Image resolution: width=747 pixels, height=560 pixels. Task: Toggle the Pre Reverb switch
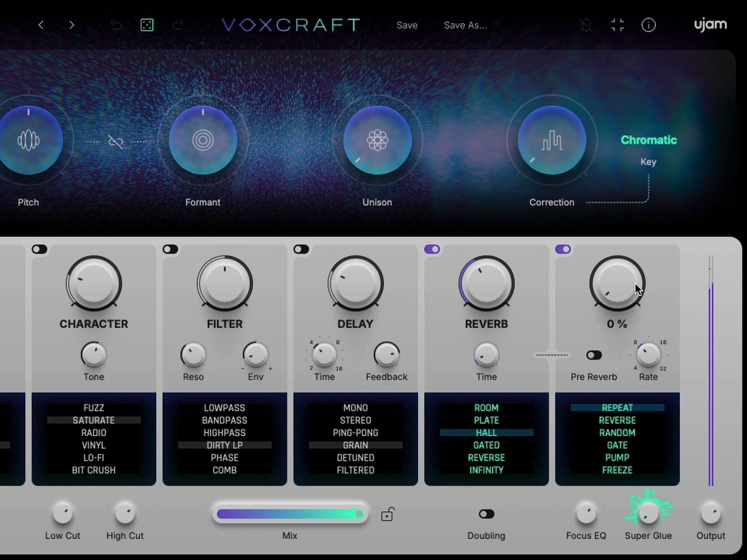click(594, 355)
